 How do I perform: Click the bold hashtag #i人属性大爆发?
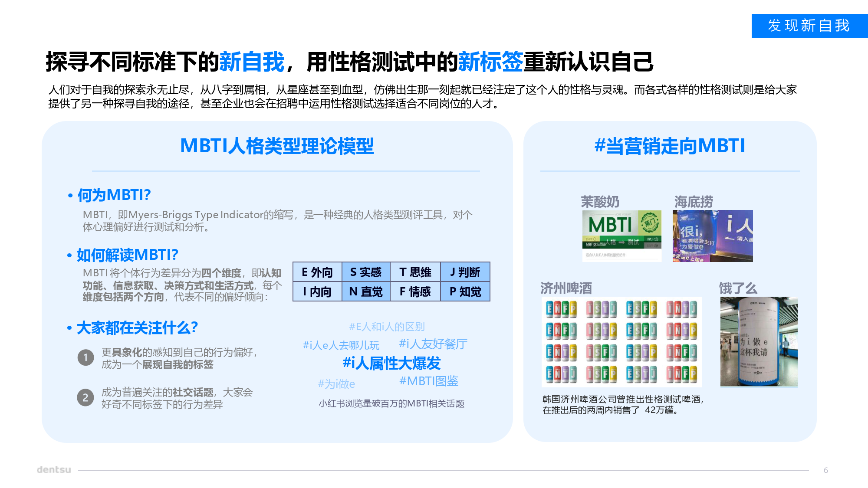coord(391,363)
